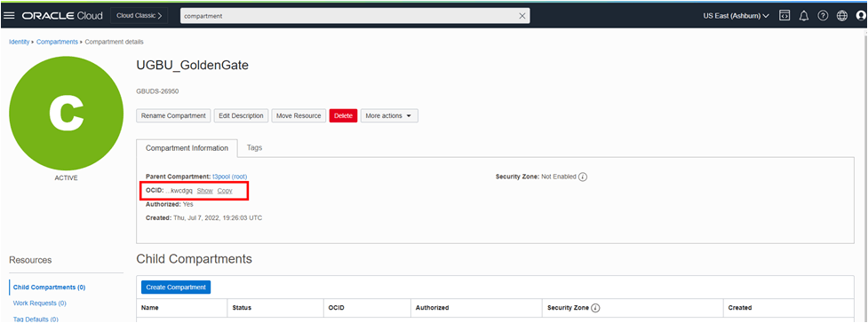This screenshot has width=868, height=323.
Task: Copy the OCID
Action: point(225,191)
